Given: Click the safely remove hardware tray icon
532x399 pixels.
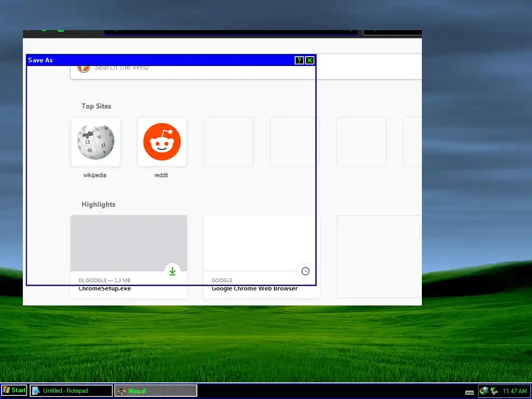Looking at the screenshot, I should (x=494, y=391).
